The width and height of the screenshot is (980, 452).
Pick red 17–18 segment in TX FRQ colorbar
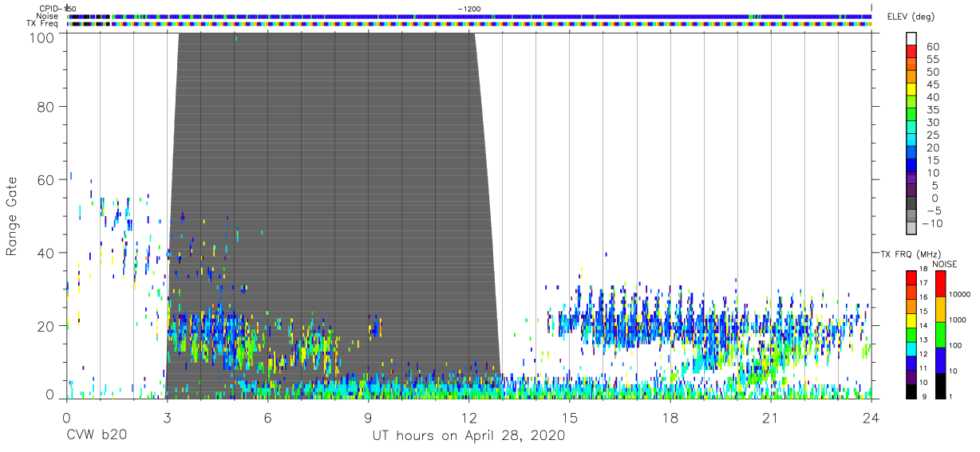(x=911, y=277)
